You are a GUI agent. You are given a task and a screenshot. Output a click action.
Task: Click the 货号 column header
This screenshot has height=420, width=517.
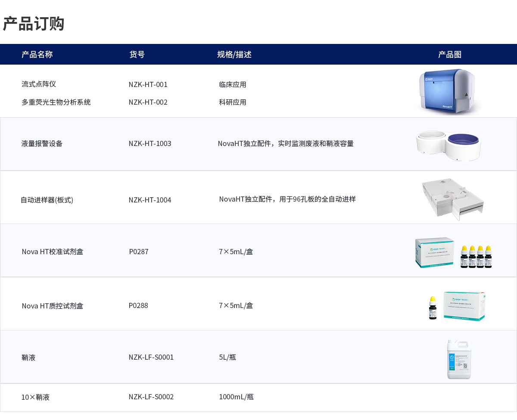click(x=137, y=54)
